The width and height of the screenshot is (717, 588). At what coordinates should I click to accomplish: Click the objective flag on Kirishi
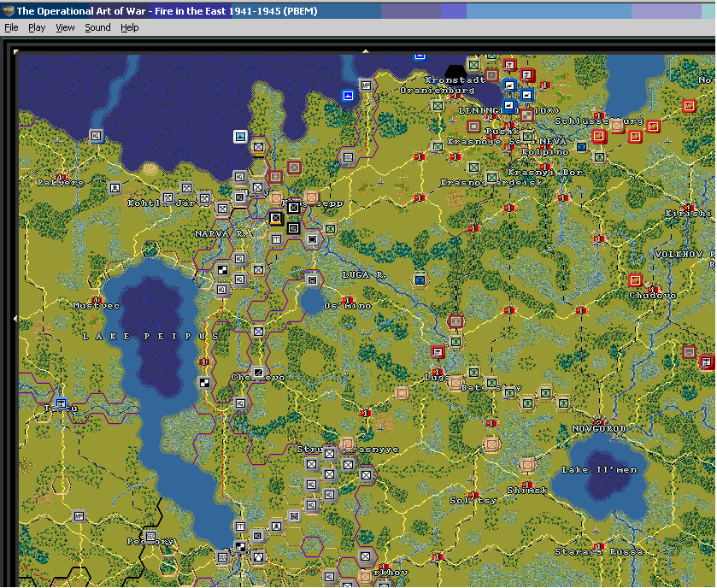(688, 207)
